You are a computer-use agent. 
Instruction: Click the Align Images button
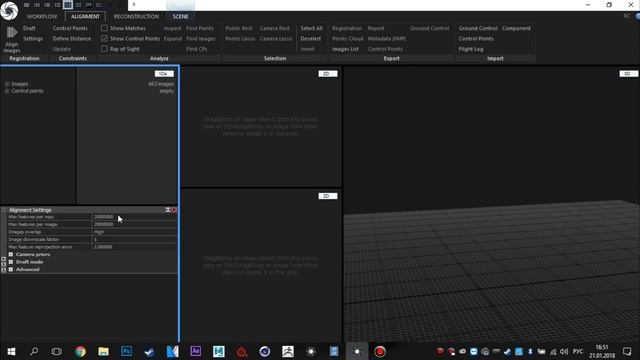[x=11, y=39]
